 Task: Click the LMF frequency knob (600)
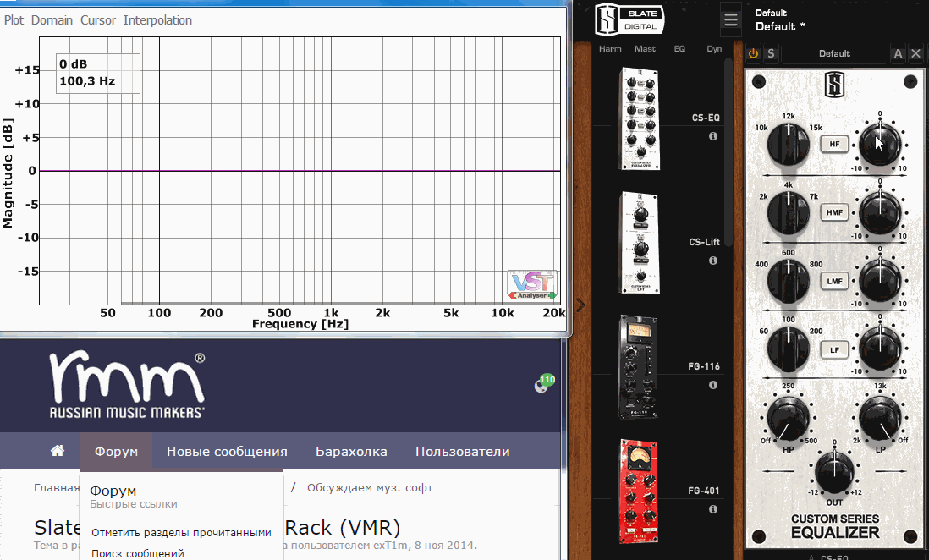tap(789, 281)
